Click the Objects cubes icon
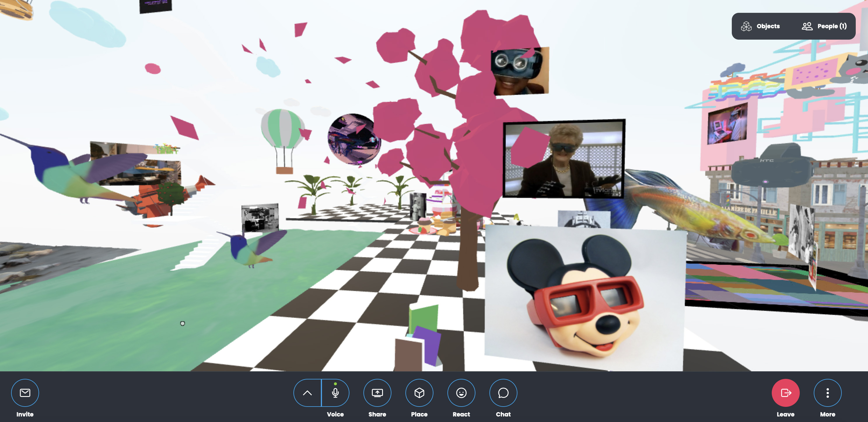Screen dimensions: 868x422 pos(746,26)
